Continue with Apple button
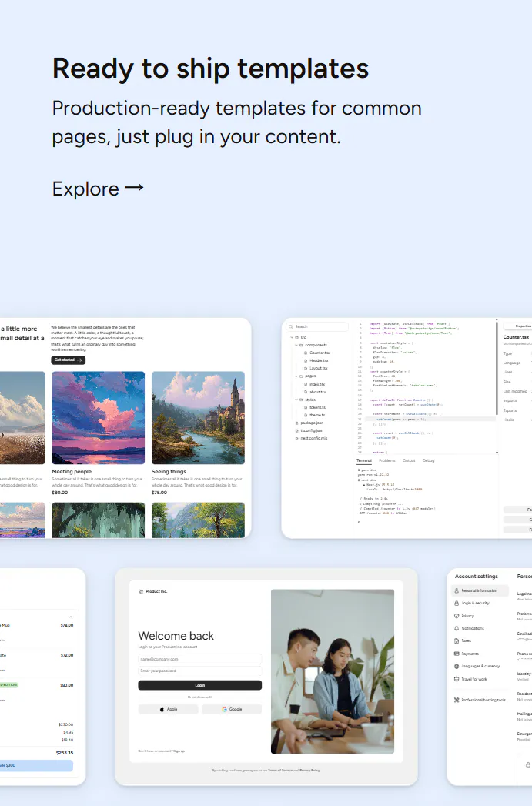 click(x=168, y=709)
